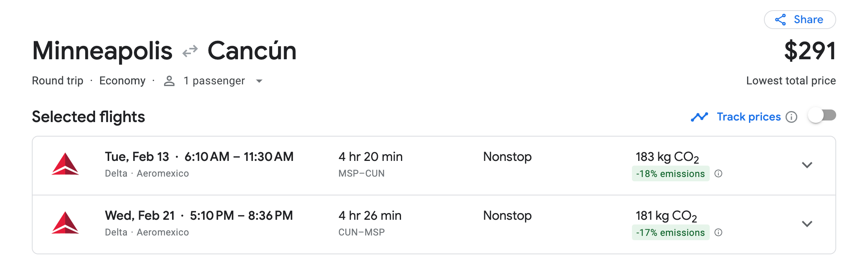Click the $291 lowest total price
868x270 pixels.
tap(810, 51)
